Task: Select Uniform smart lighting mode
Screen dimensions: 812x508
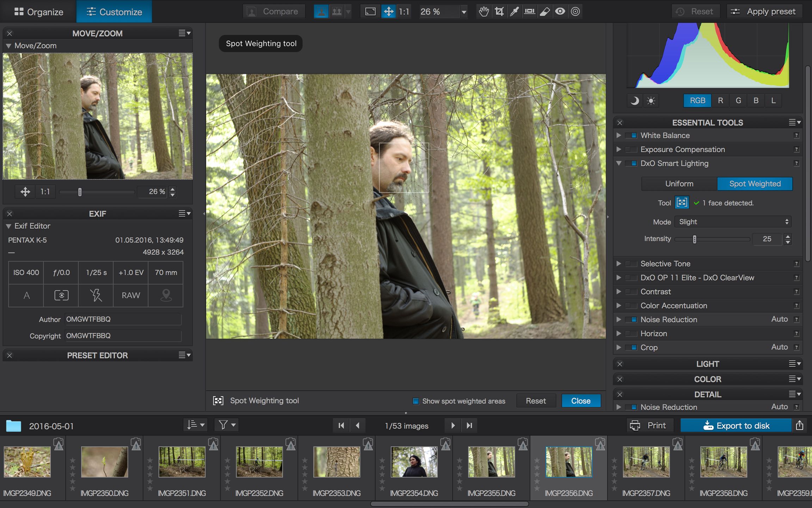Action: 679,184
